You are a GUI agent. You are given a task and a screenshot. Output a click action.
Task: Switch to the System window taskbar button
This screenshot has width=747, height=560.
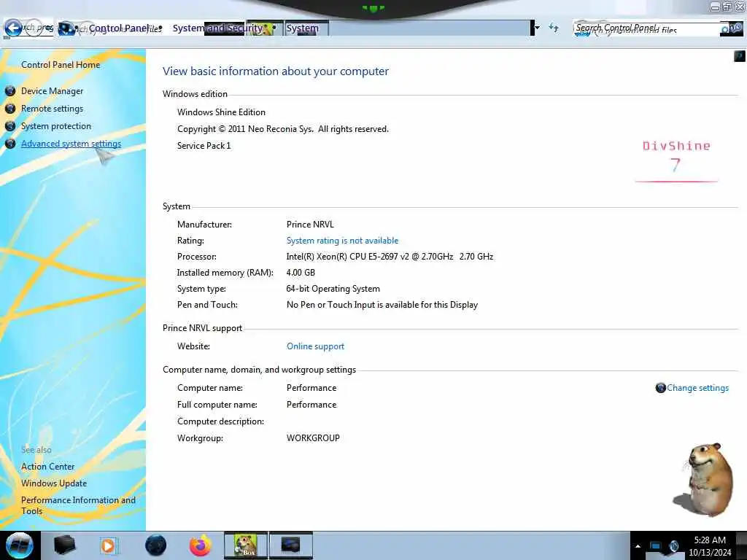[291, 545]
